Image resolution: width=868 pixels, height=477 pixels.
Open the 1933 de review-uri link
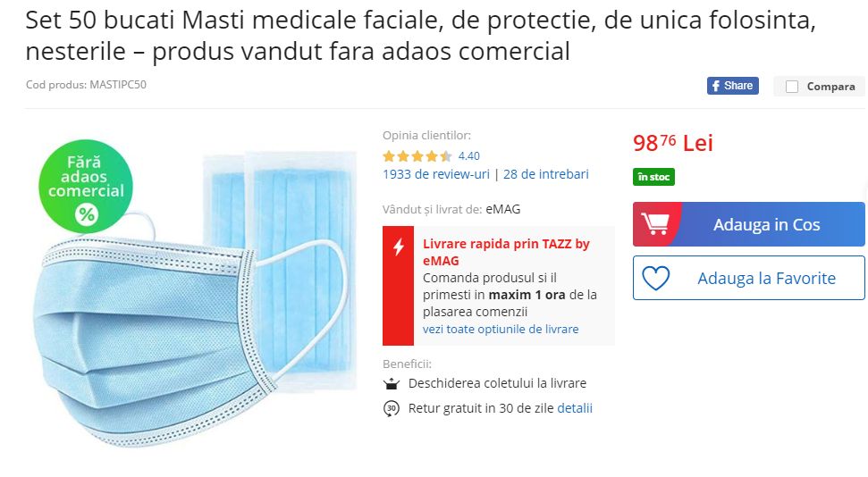pyautogui.click(x=435, y=174)
